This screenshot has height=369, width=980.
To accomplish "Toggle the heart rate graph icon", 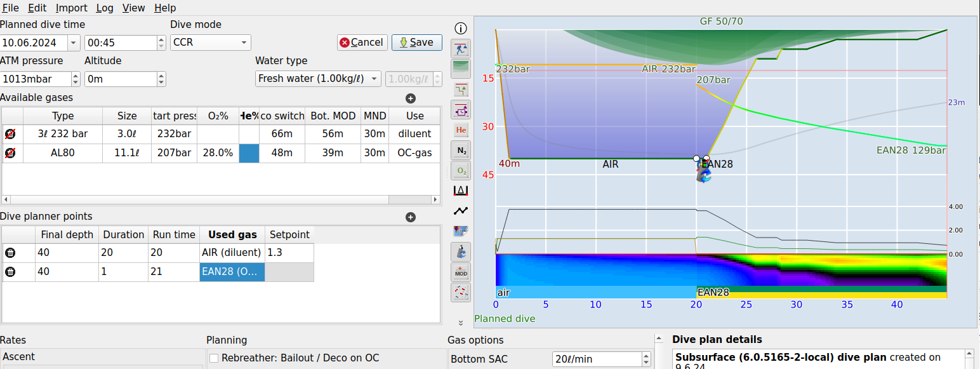I will [461, 210].
